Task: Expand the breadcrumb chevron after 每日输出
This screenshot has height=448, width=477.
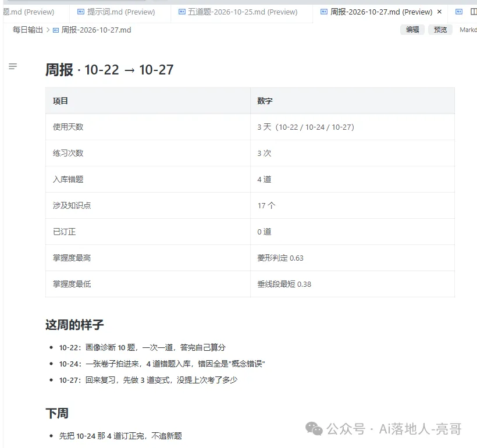Action: tap(48, 30)
